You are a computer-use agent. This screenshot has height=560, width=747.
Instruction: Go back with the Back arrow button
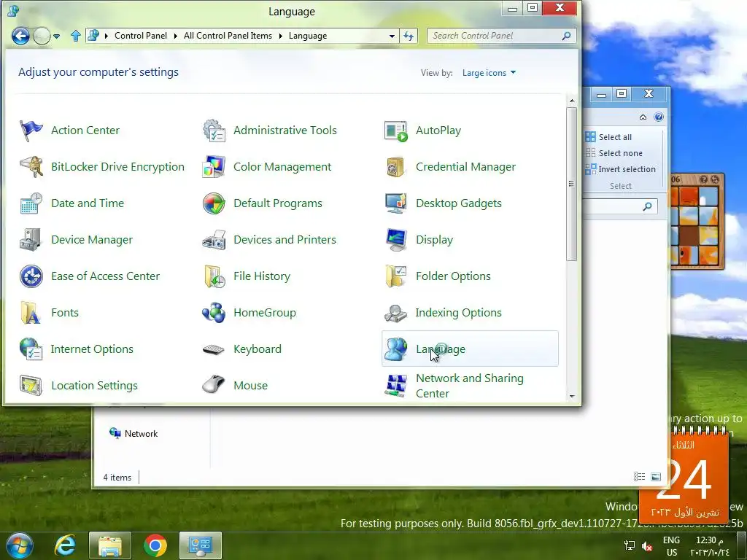tap(20, 36)
